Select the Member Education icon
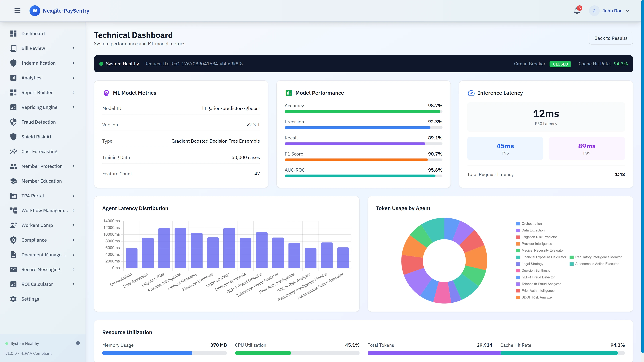Image resolution: width=644 pixels, height=362 pixels. [14, 181]
